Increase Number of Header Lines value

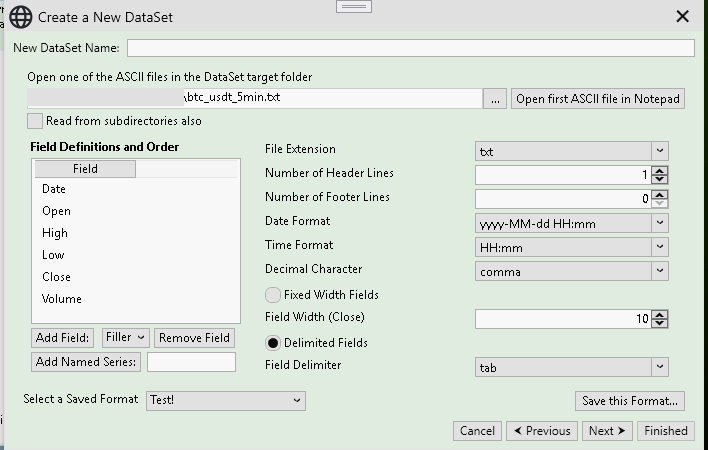point(659,170)
